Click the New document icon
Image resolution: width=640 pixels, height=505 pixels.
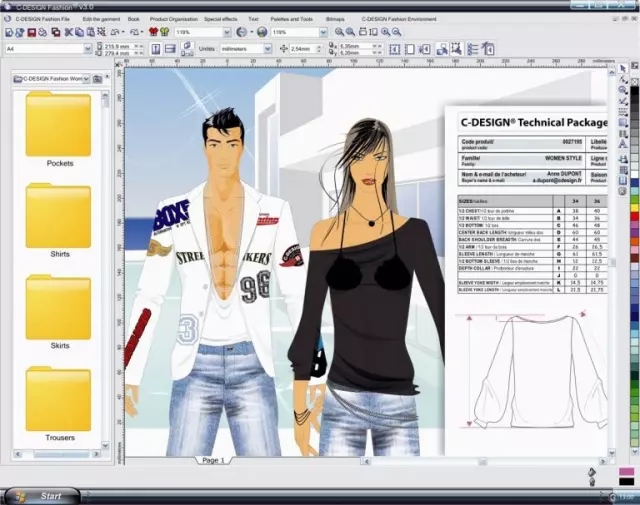8,32
